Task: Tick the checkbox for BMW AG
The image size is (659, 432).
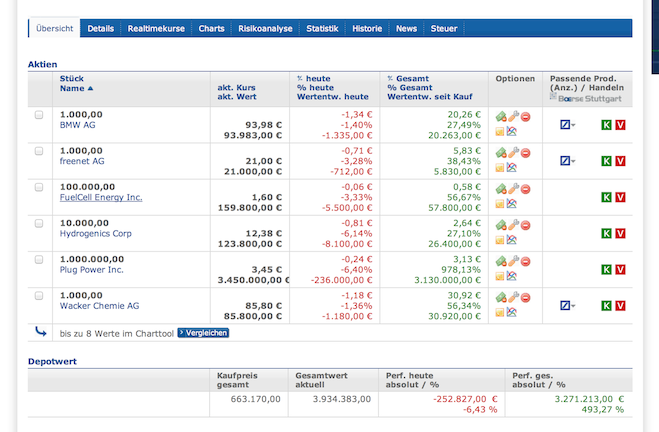Action: 39,115
